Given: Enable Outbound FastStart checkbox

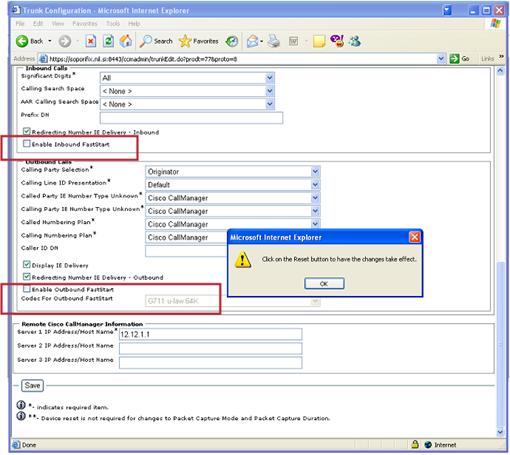Looking at the screenshot, I should click(27, 288).
